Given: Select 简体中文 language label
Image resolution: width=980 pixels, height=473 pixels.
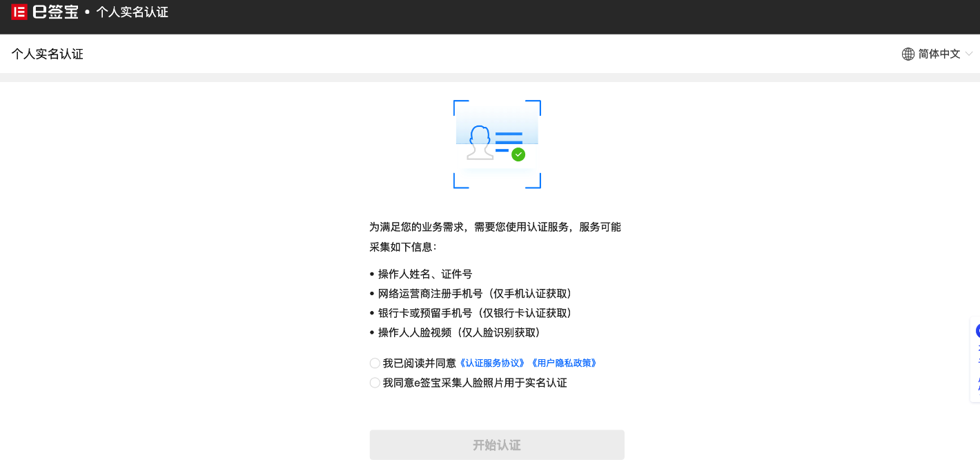Looking at the screenshot, I should click(x=939, y=54).
